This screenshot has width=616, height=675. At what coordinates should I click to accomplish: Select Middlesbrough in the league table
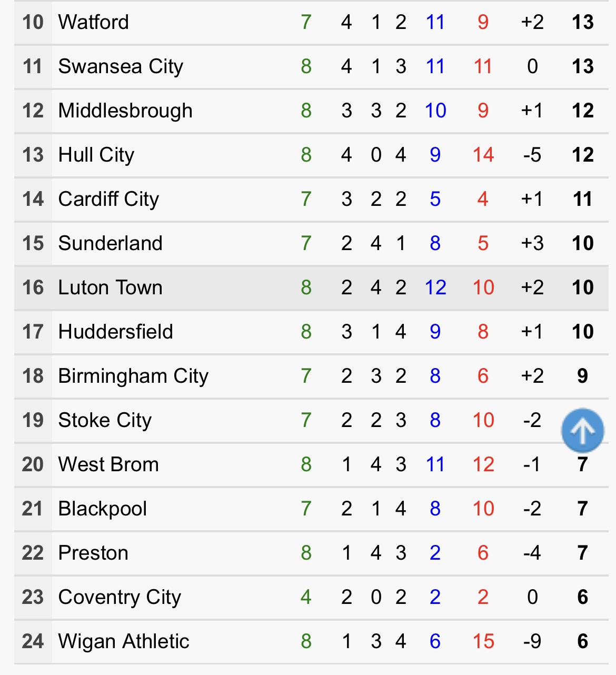tap(125, 111)
